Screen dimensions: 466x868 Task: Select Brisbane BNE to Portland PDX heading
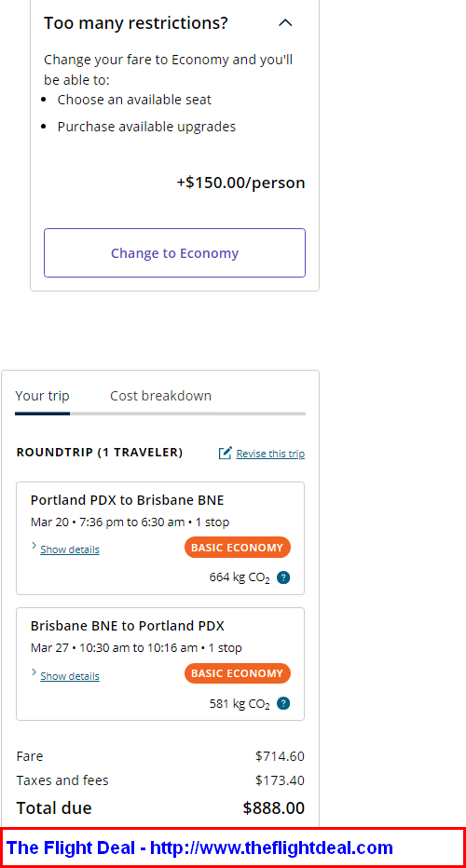tap(128, 626)
